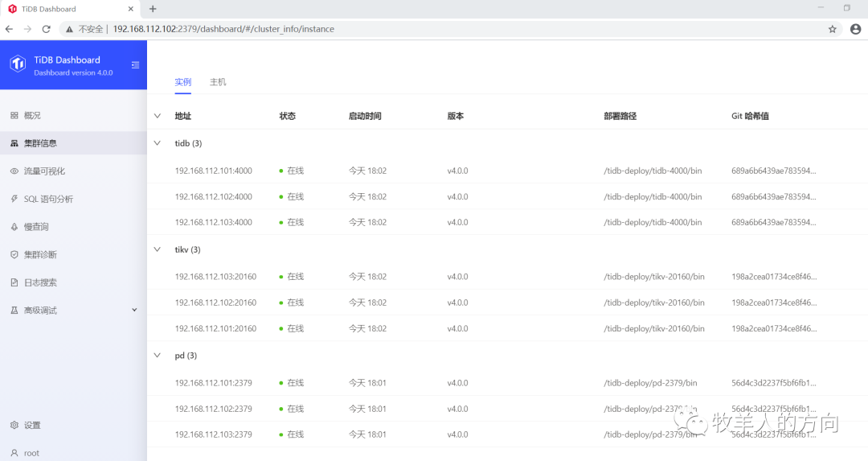Select the 192.168.112.101:2379 address
Viewport: 868px width, 461px height.
click(x=214, y=383)
